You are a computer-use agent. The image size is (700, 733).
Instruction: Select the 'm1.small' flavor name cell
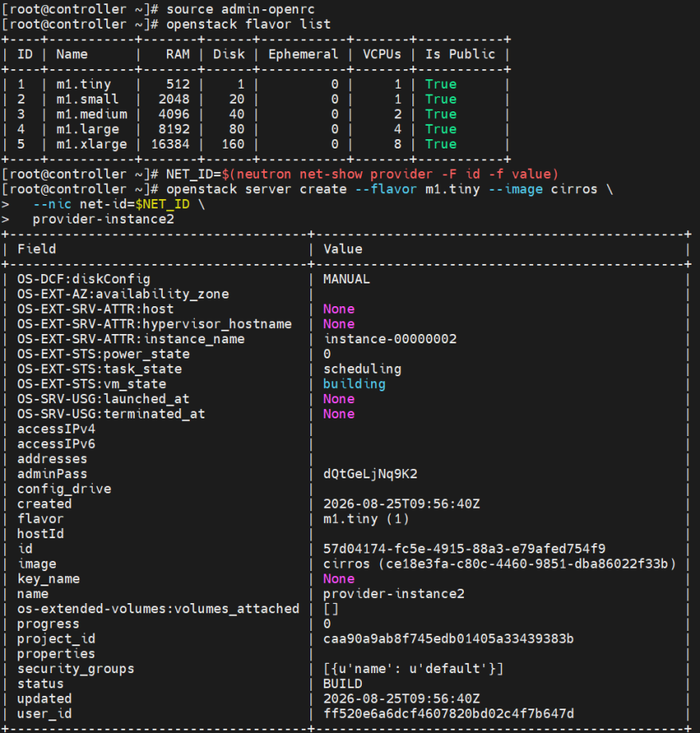[88, 99]
